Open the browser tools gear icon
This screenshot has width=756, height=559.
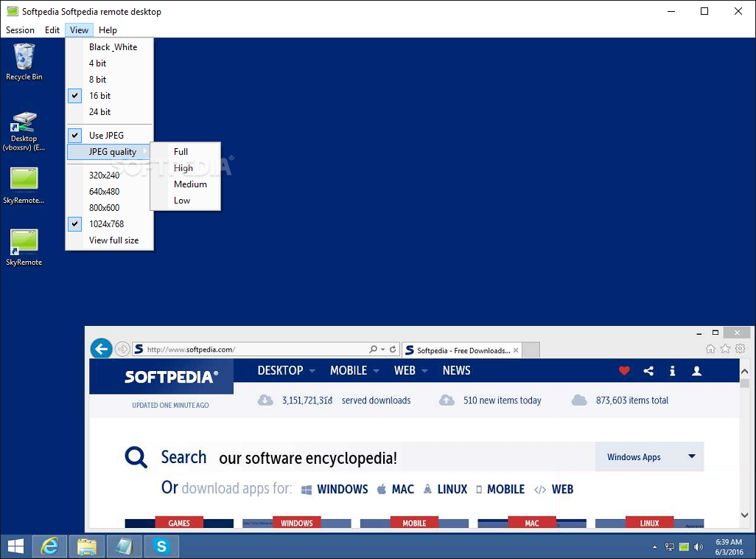coord(740,349)
